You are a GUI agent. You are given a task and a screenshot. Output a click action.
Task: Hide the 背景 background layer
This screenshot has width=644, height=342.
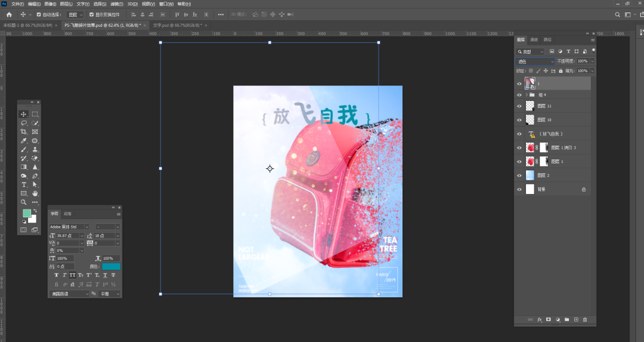[x=519, y=189]
